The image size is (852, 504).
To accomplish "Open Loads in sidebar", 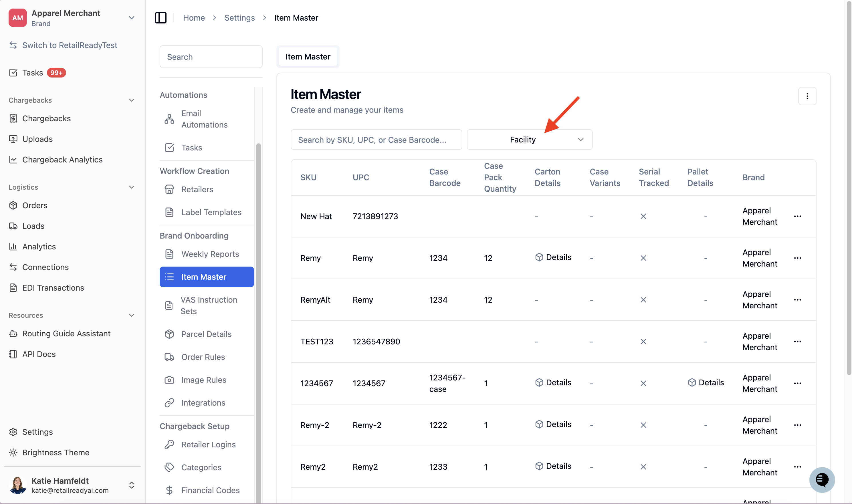I will (x=27, y=226).
